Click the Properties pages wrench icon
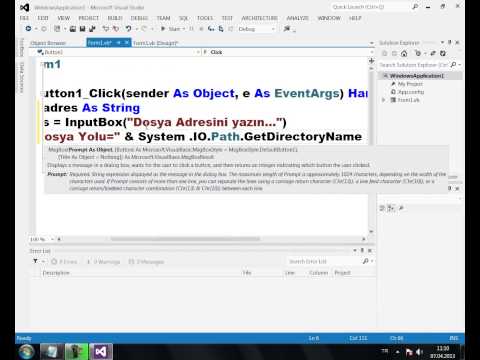This screenshot has width=480, height=360. tap(401, 208)
